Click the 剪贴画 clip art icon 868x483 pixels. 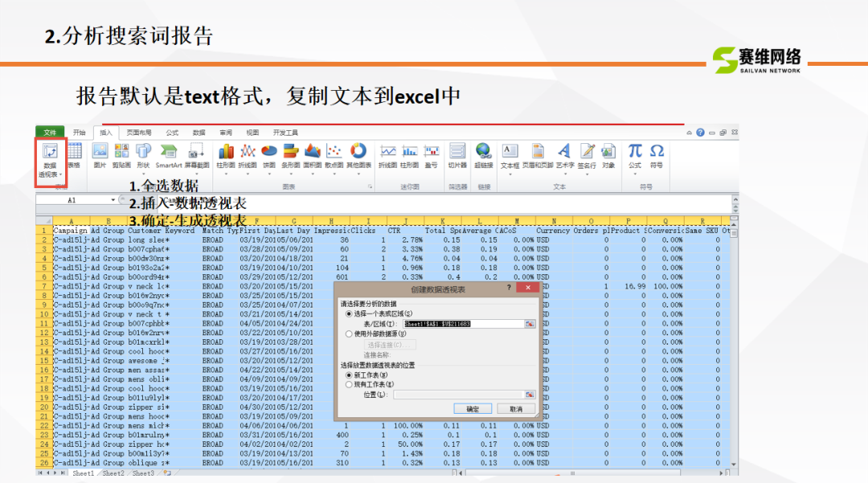(121, 151)
